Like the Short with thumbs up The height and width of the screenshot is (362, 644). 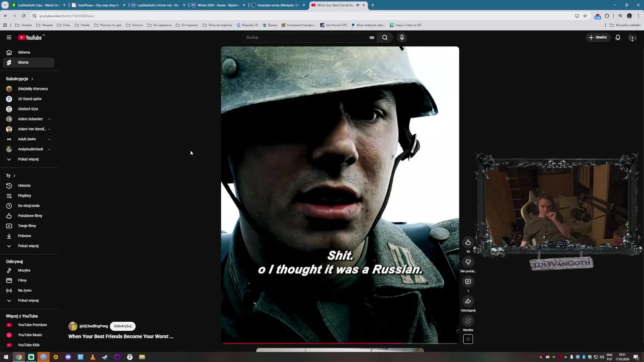pos(468,242)
